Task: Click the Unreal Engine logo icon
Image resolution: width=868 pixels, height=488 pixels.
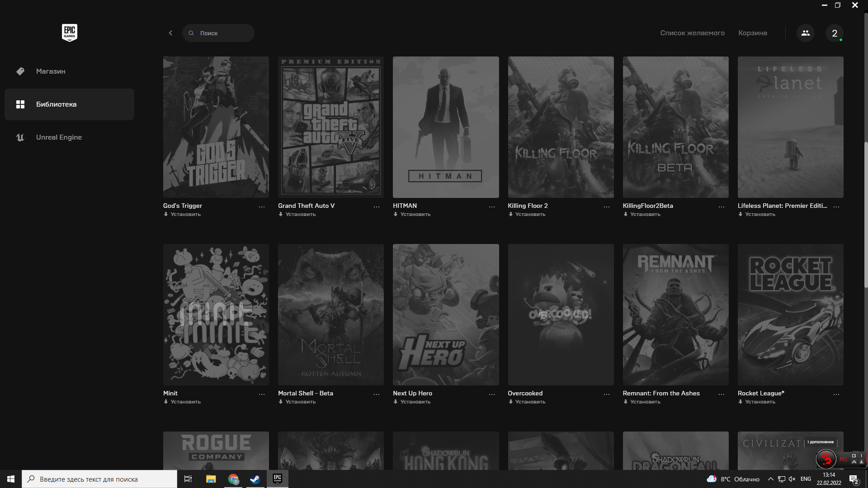Action: tap(20, 137)
